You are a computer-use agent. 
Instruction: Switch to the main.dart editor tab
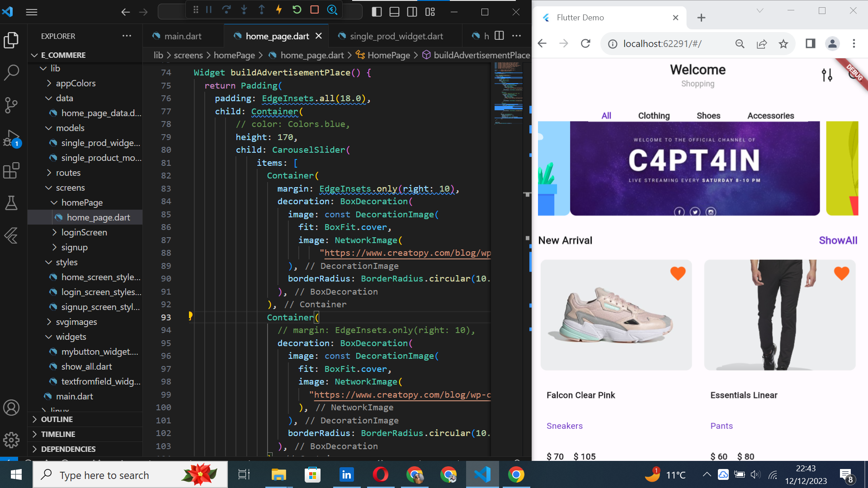point(183,36)
